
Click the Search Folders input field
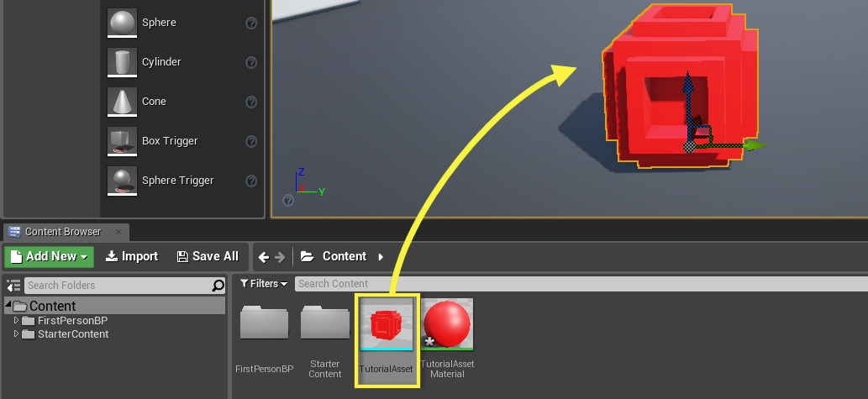tap(118, 286)
